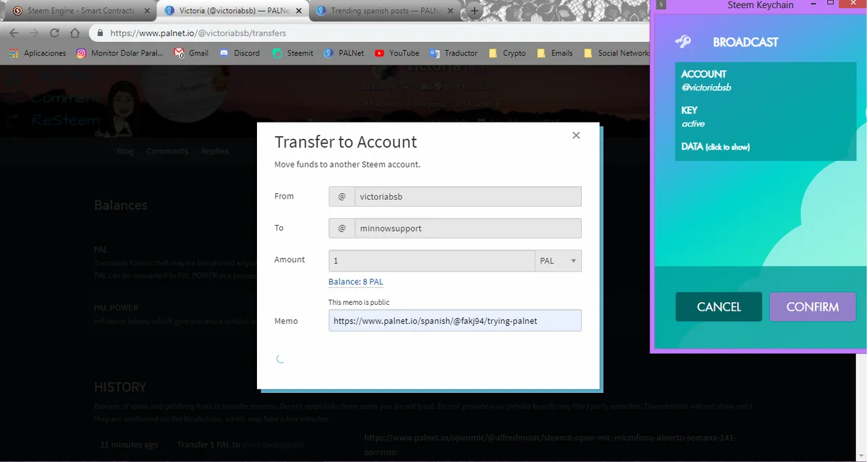The width and height of the screenshot is (868, 462).
Task: Click the HISTORY heading
Action: 120,387
